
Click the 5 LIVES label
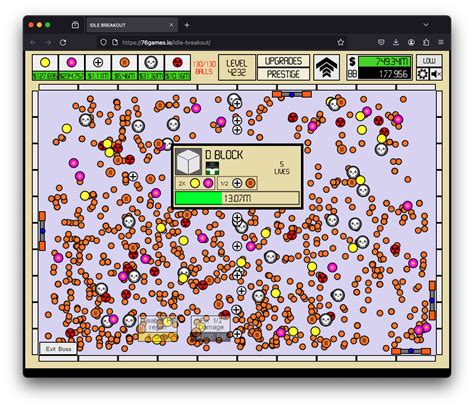(282, 168)
